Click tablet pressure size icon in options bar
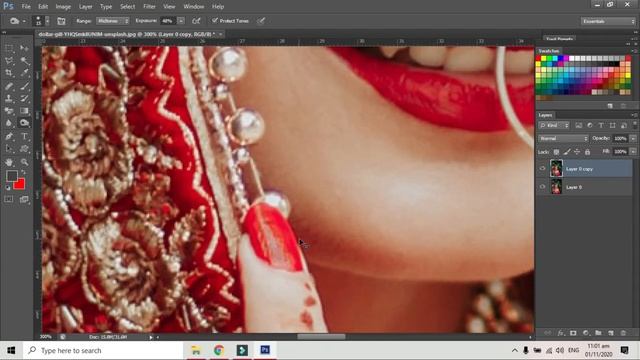This screenshot has height=360, width=640. click(x=261, y=21)
